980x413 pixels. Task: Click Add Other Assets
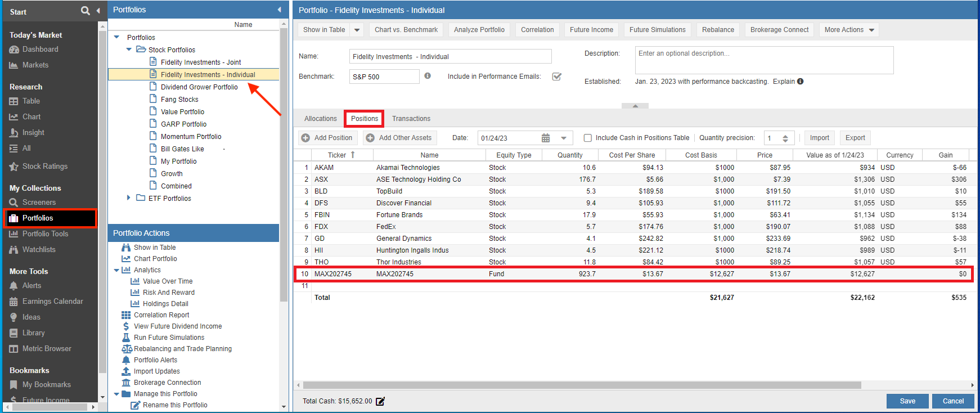click(399, 138)
